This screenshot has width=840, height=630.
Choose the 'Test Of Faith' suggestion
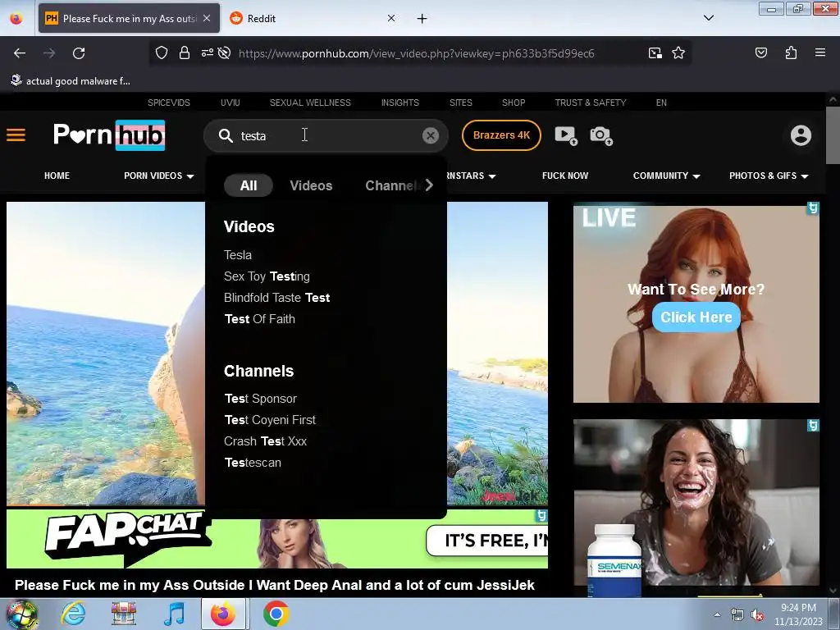coord(260,319)
